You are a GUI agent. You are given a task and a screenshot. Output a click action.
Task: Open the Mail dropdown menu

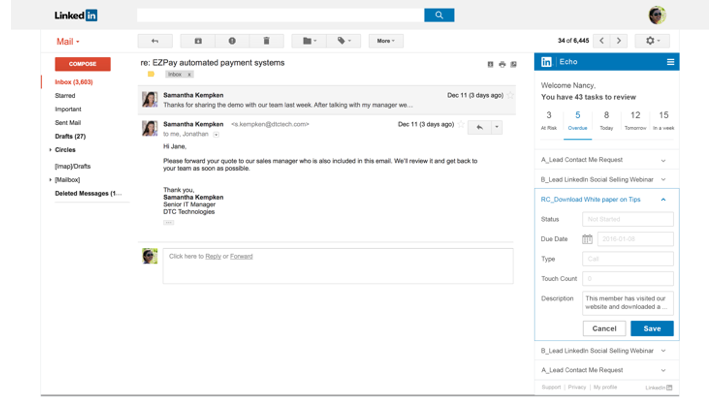(68, 42)
